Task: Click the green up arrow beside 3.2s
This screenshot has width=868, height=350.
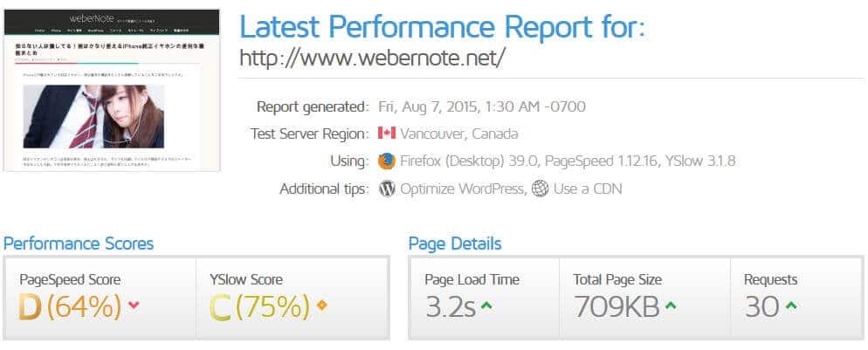Action: pos(486,304)
